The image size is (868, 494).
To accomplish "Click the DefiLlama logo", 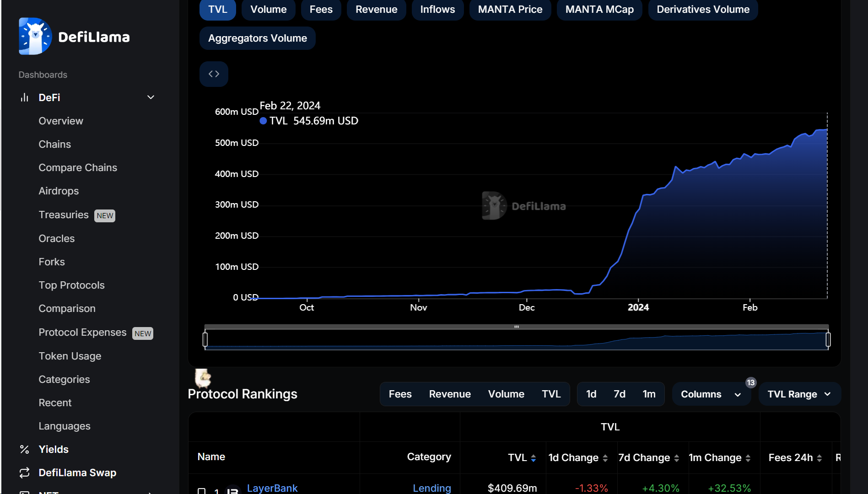I will 74,36.
